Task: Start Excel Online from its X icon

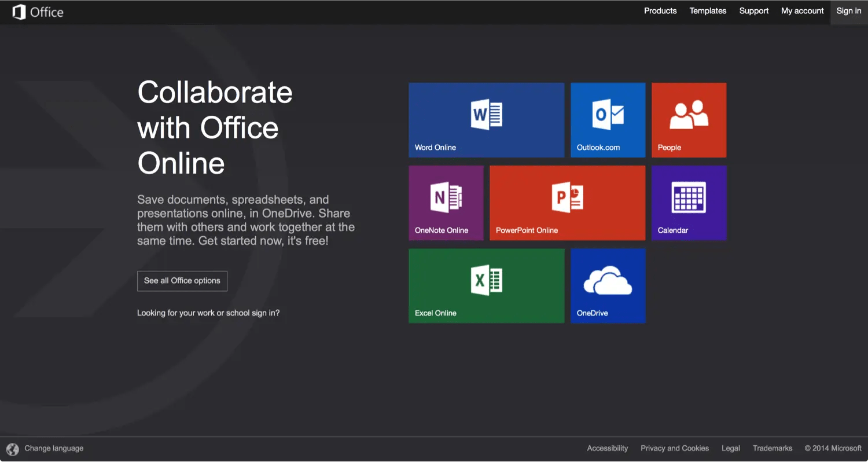Action: (x=487, y=280)
